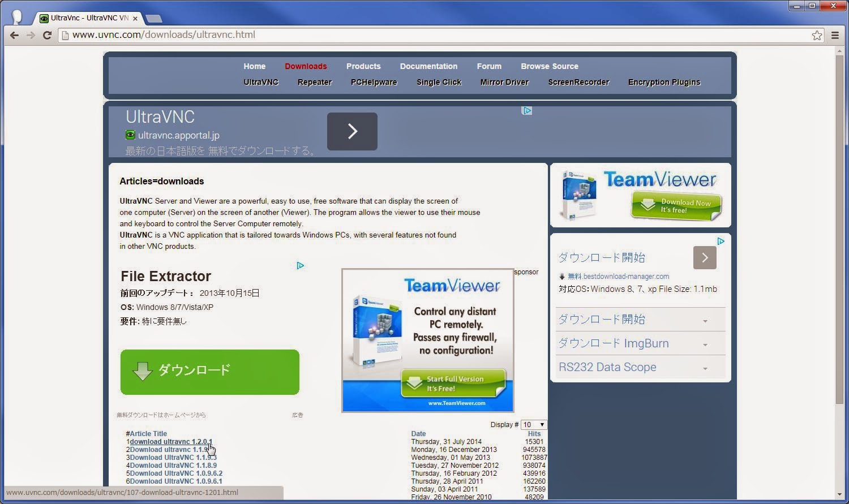Open Download UltraVNC 1.0.9.6.2 link
This screenshot has width=849, height=504.
coord(176,473)
